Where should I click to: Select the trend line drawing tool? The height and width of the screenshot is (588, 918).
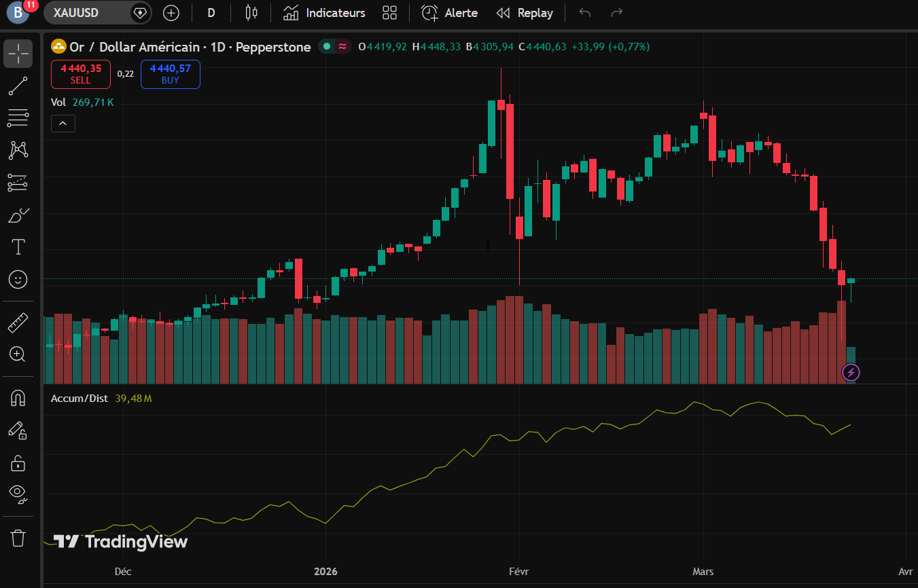pos(18,86)
